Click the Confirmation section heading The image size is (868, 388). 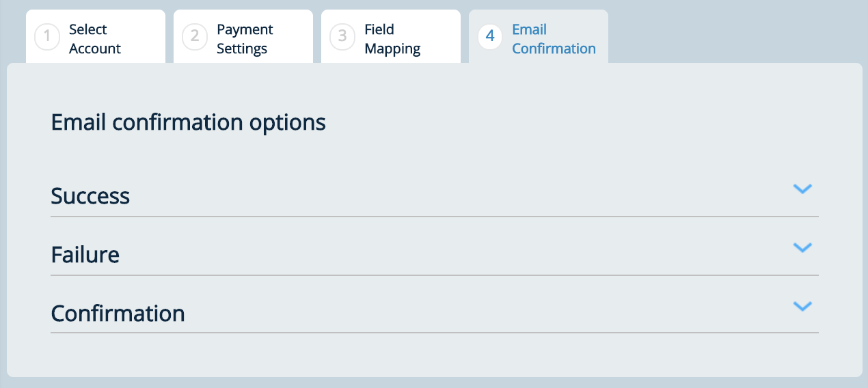pos(118,314)
